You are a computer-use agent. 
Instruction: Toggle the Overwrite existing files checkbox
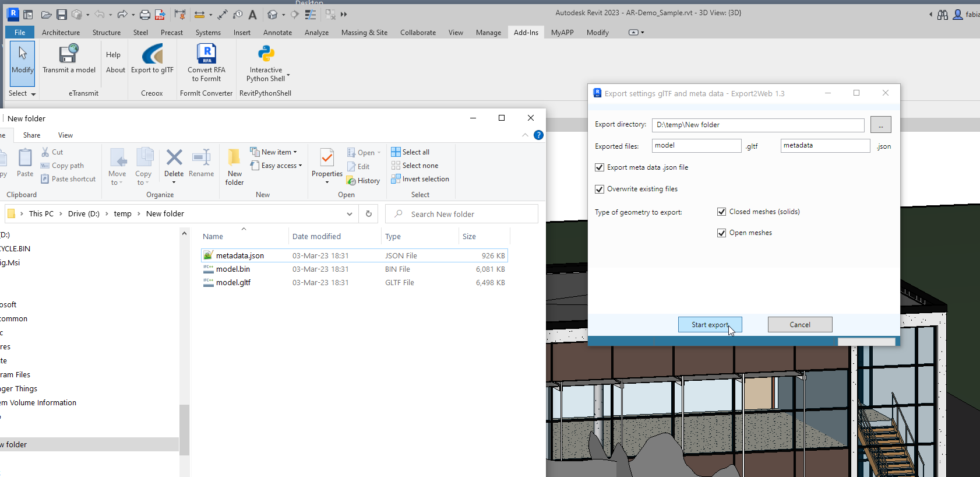point(600,189)
